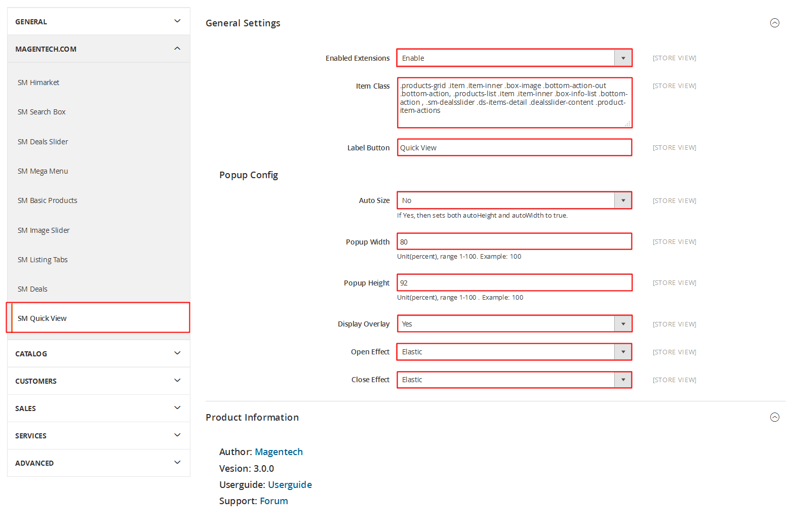The width and height of the screenshot is (794, 532).
Task: Open the Open Effect dropdown
Action: (514, 352)
